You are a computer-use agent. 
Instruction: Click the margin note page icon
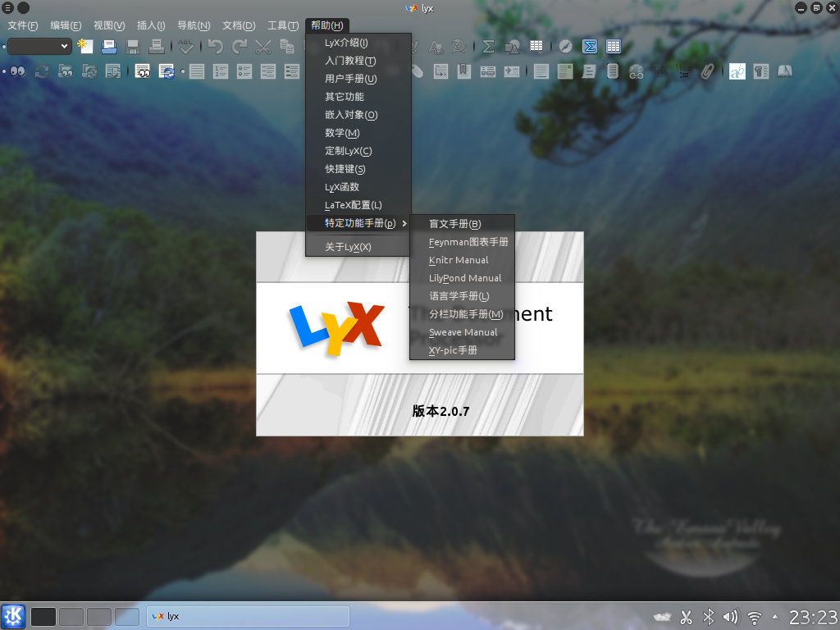(541, 71)
